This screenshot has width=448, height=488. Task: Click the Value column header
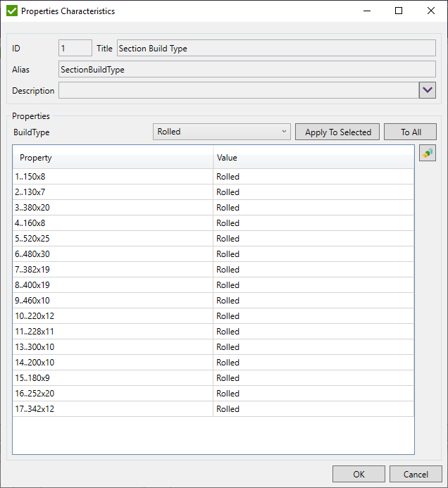coord(313,158)
